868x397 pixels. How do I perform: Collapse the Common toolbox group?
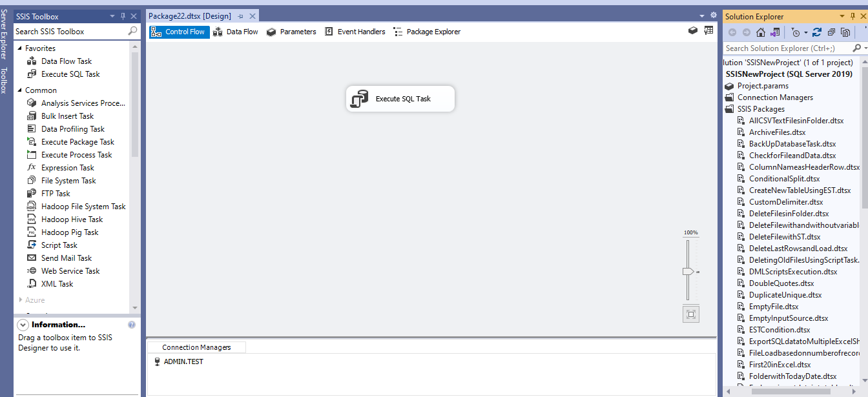coord(20,90)
